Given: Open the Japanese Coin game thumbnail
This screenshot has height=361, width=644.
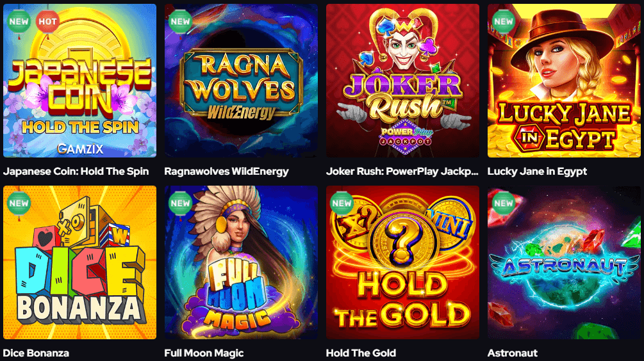Looking at the screenshot, I should 79,81.
